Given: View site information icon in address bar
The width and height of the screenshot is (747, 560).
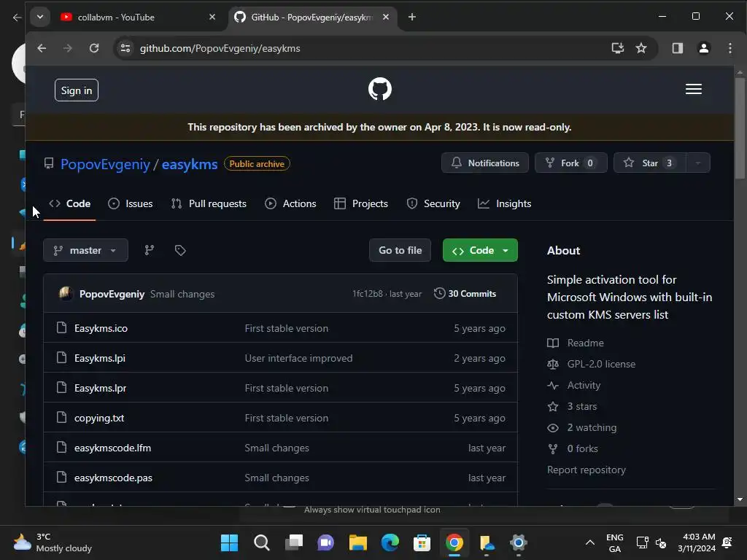Looking at the screenshot, I should point(125,48).
